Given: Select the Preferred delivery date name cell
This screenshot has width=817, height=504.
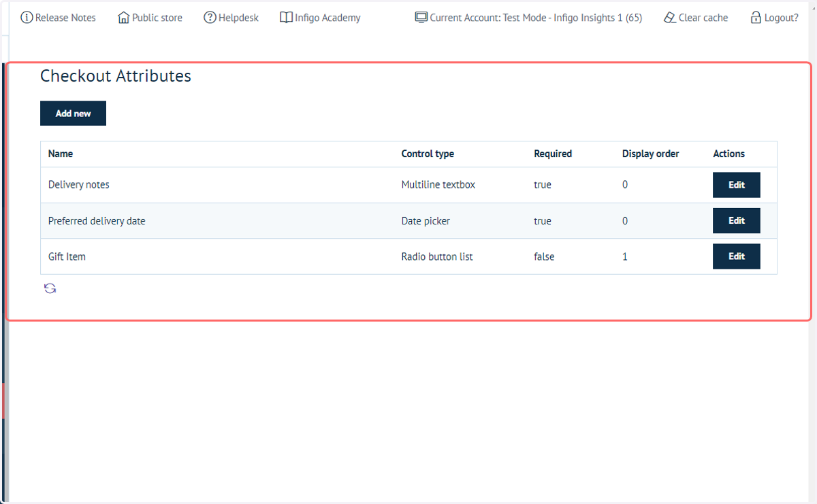Looking at the screenshot, I should coord(97,221).
